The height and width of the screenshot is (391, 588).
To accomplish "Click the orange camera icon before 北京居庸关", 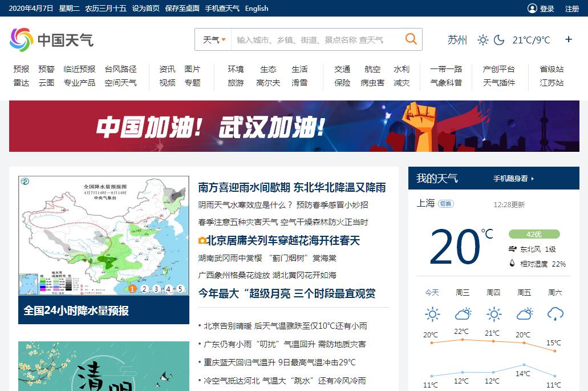I will (202, 241).
